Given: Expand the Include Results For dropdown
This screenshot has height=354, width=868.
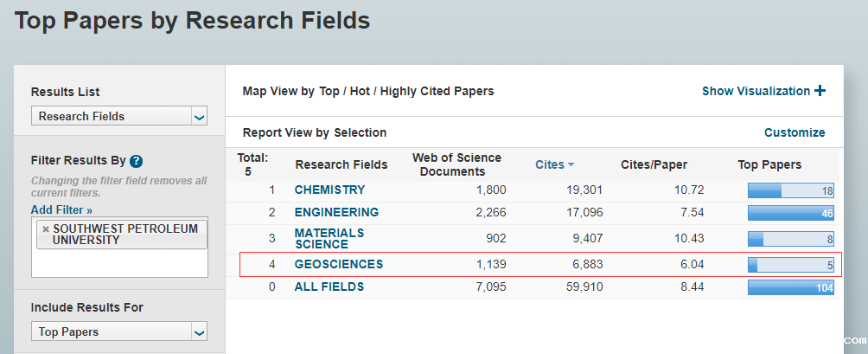Looking at the screenshot, I should (119, 331).
